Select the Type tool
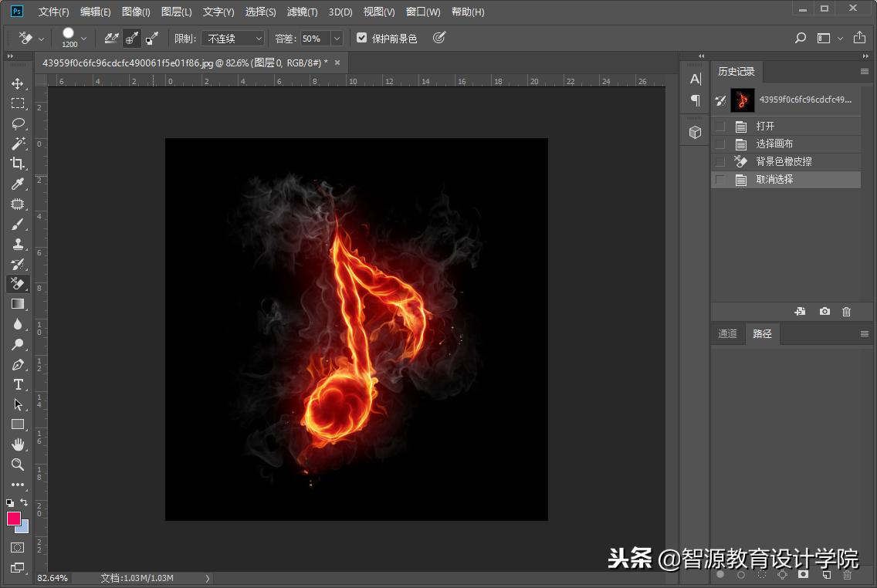 [x=17, y=384]
